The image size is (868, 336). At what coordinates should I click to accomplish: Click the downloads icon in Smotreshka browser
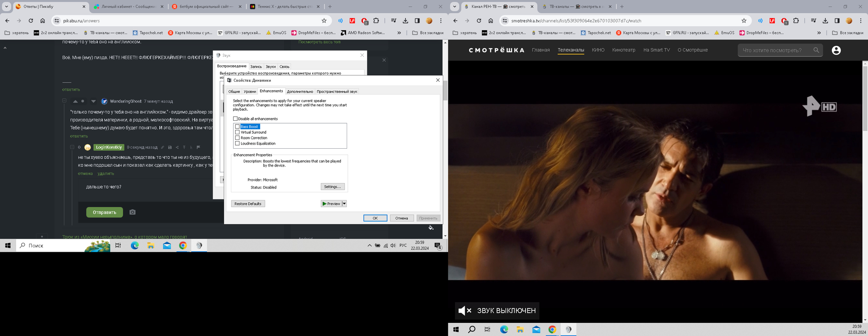(x=825, y=21)
